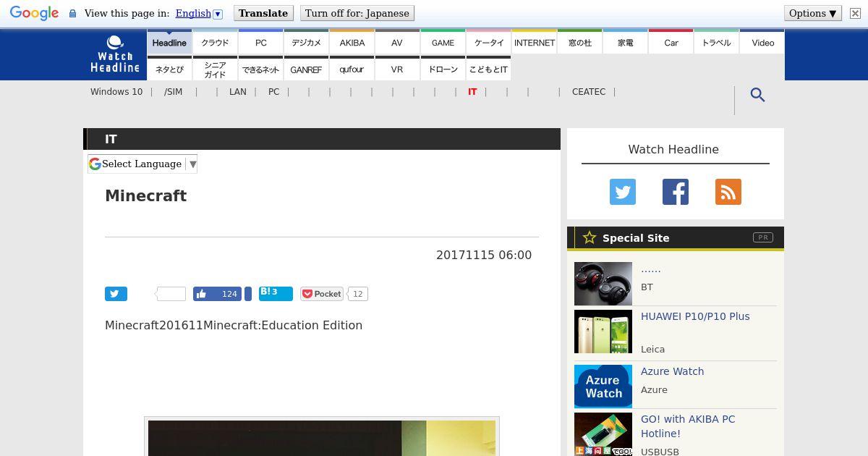Image resolution: width=868 pixels, height=456 pixels.
Task: Click the IT section header
Action: 322,139
